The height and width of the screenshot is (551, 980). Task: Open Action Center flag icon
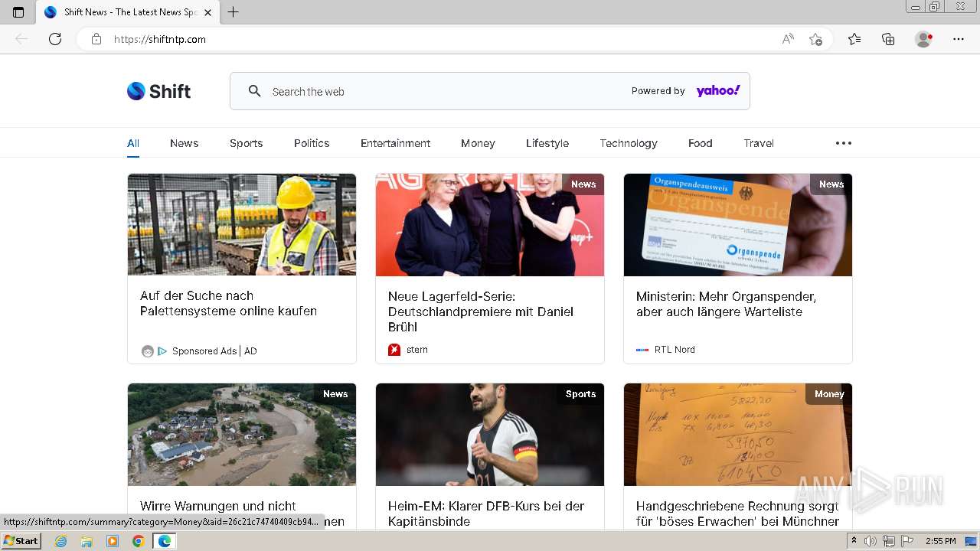point(907,541)
